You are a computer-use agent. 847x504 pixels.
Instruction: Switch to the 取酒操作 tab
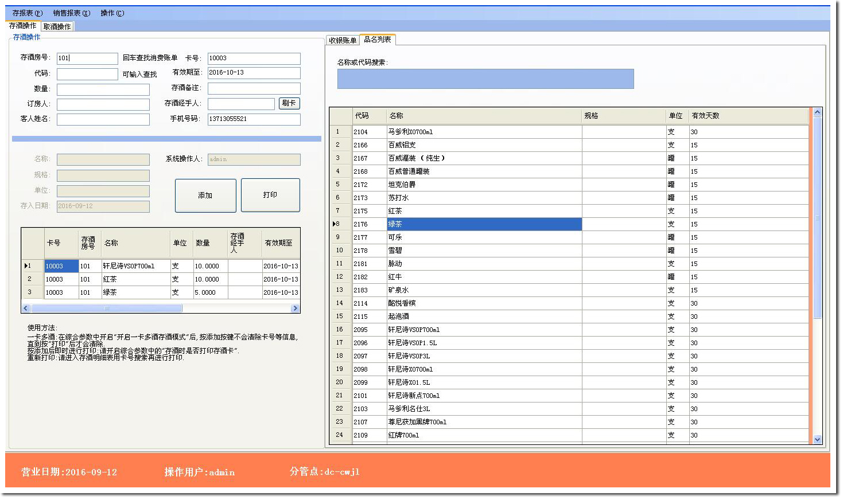click(57, 26)
